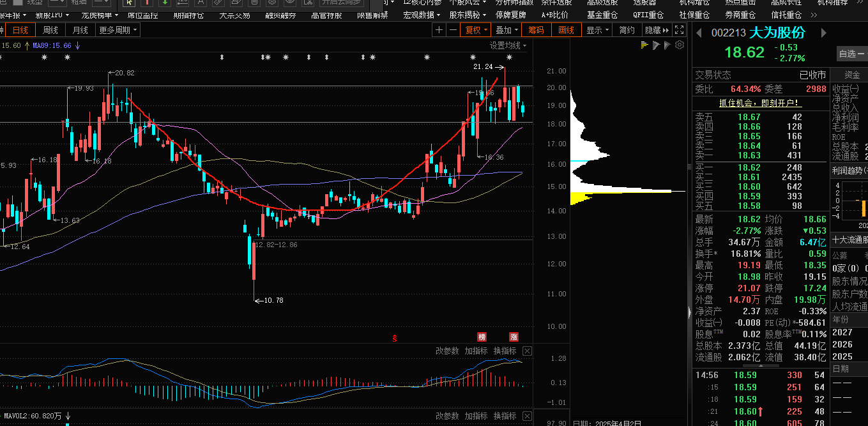This screenshot has width=868, height=426.
Task: Click 卖一 ask price 18.63 row
Action: tap(761, 155)
